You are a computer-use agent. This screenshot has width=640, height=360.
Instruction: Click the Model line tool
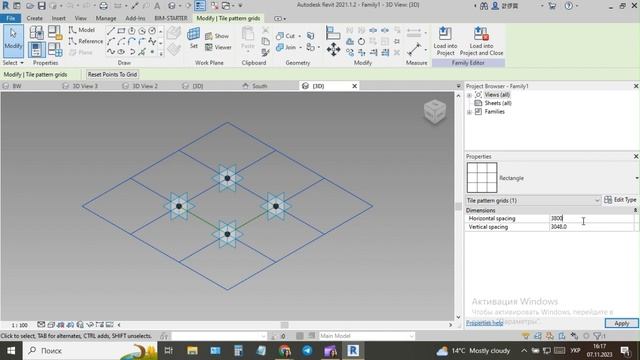coord(82,30)
